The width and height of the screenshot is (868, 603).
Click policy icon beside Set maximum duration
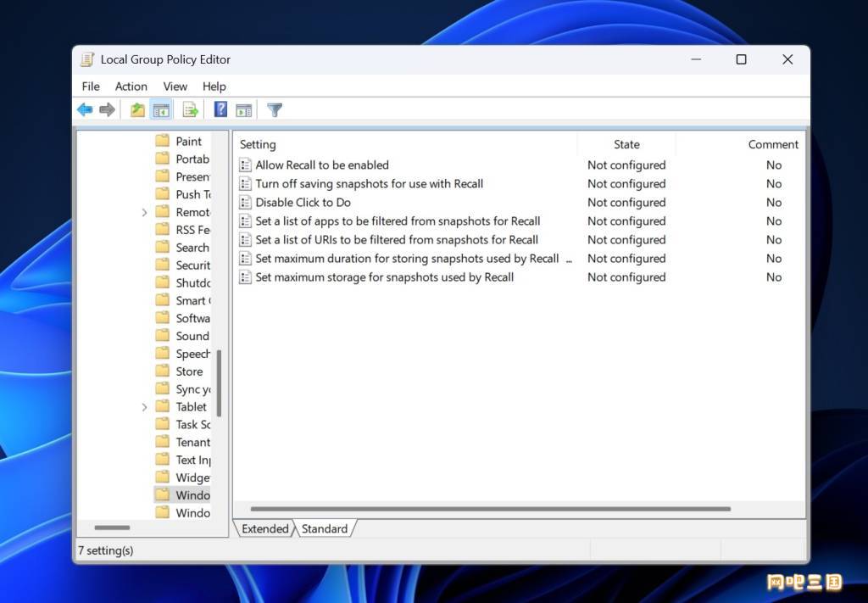(245, 259)
